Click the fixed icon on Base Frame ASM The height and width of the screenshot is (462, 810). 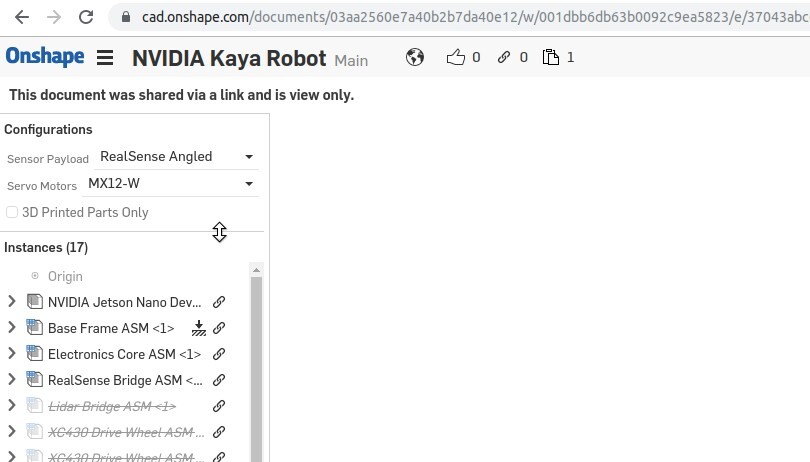pos(199,328)
